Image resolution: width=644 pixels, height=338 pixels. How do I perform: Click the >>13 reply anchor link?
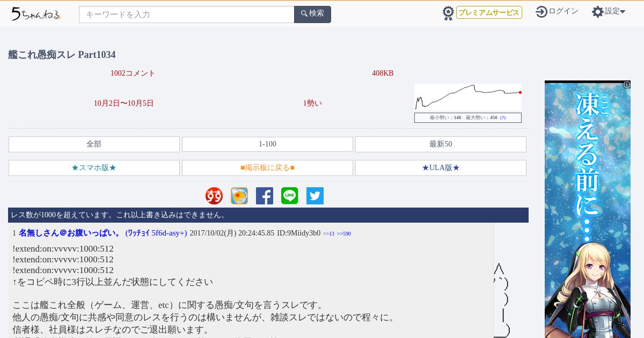(328, 234)
